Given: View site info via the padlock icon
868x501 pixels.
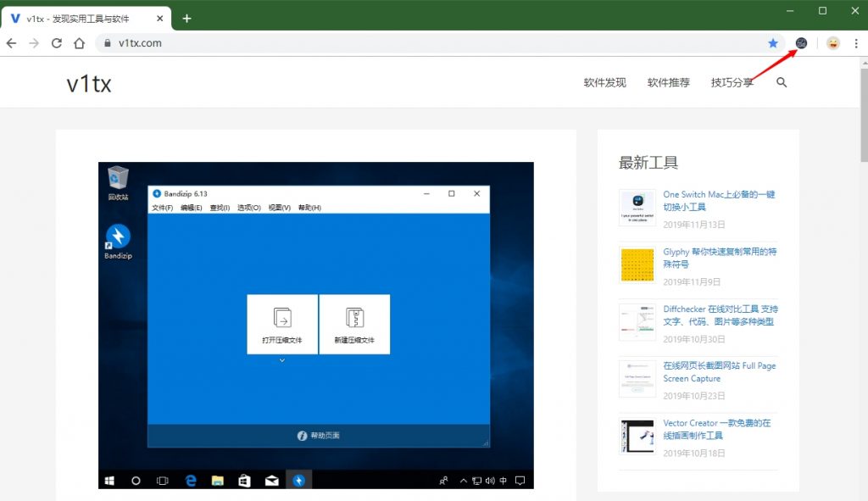Looking at the screenshot, I should [x=108, y=43].
